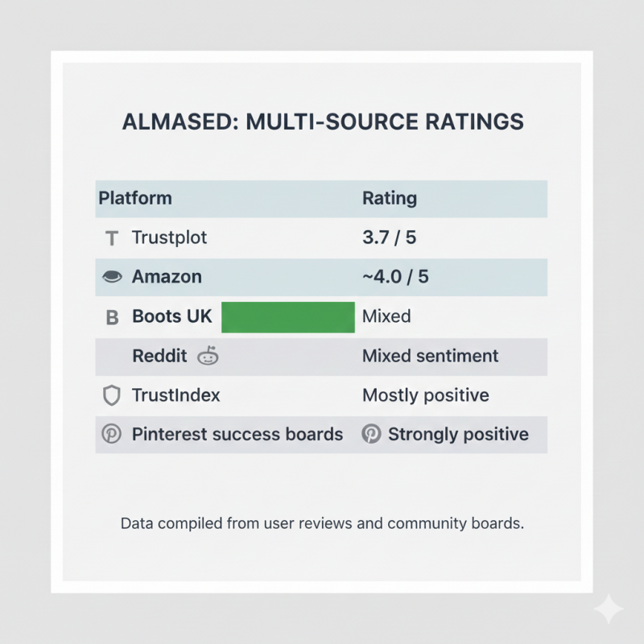The image size is (644, 644).
Task: Click the Strongly positive rating text
Action: pyautogui.click(x=458, y=435)
